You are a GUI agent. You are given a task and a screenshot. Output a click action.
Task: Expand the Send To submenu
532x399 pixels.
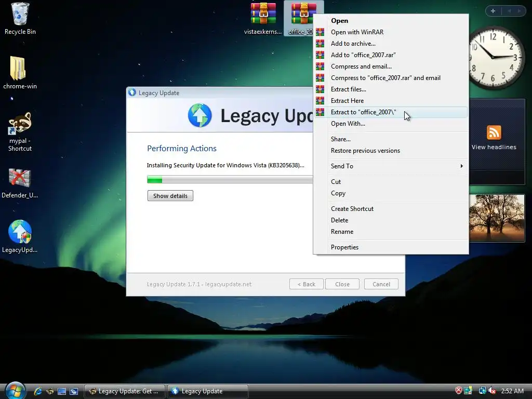(391, 166)
